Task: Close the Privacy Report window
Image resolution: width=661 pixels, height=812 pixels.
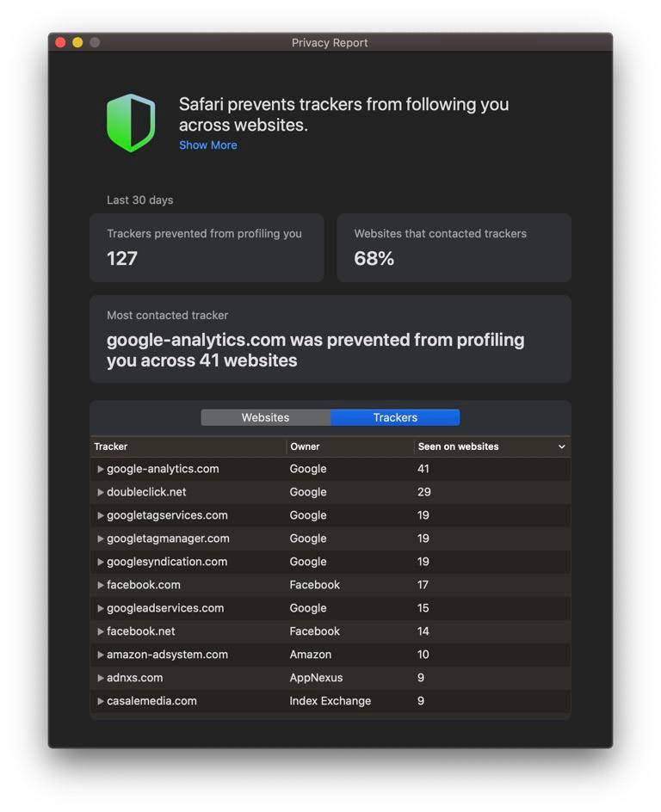Action: [x=60, y=42]
